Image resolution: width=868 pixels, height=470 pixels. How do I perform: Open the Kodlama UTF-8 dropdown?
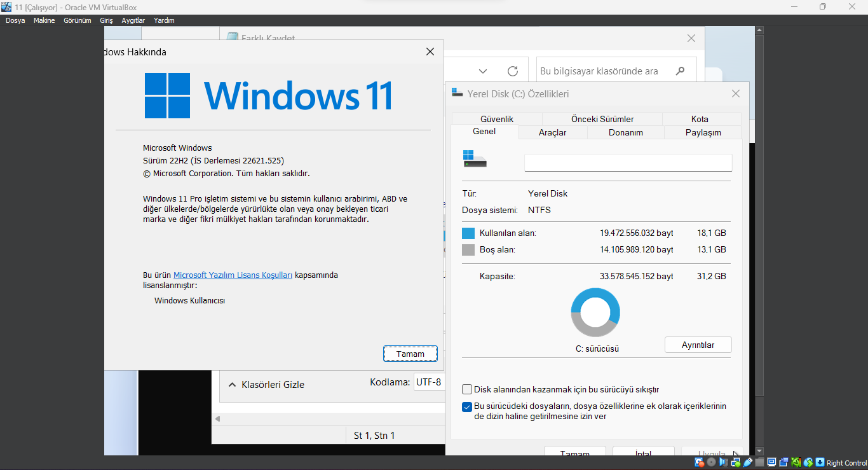(429, 382)
